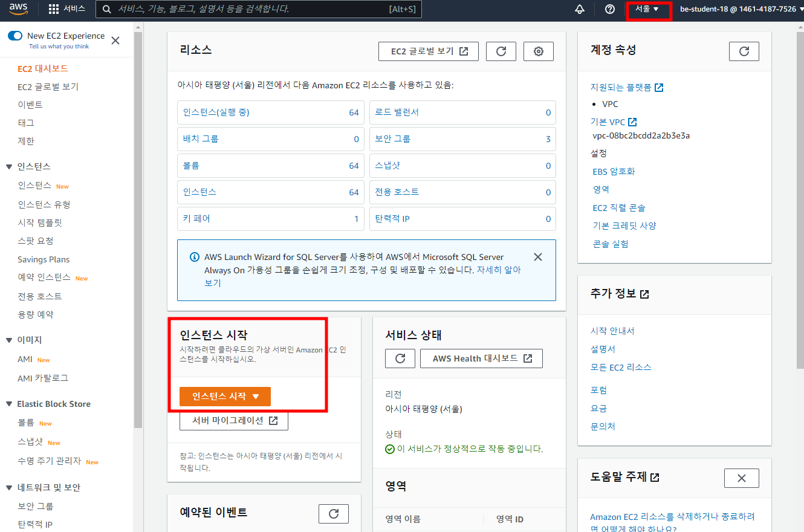Open 추가 정보 external link icon
Screen dimensions: 804x532
(645, 294)
